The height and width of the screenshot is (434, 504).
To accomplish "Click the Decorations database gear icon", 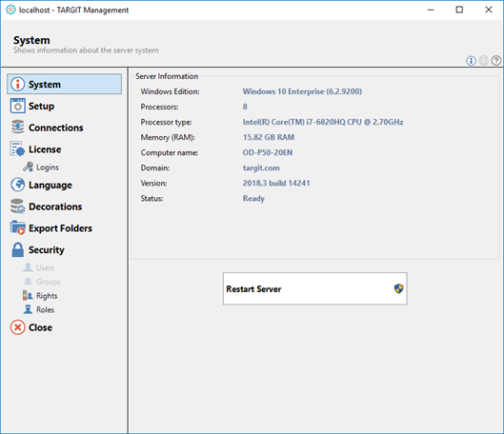I will click(x=17, y=207).
